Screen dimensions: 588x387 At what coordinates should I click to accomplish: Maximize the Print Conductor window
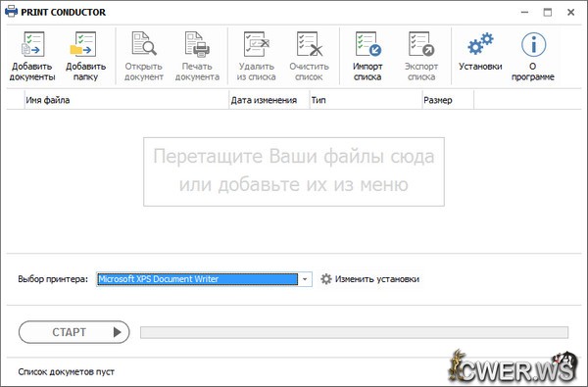click(548, 13)
